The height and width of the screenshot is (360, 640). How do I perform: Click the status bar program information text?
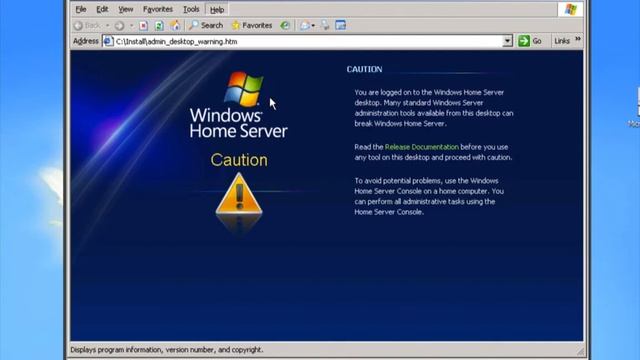(x=167, y=350)
